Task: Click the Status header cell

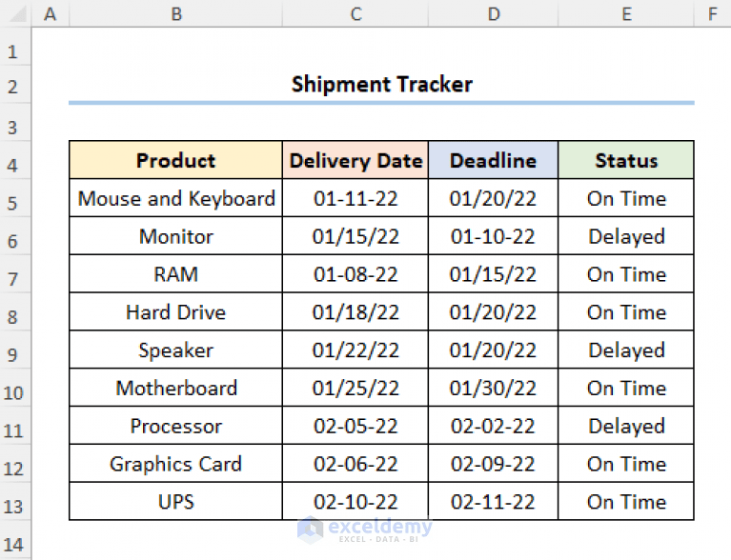Action: click(x=626, y=160)
